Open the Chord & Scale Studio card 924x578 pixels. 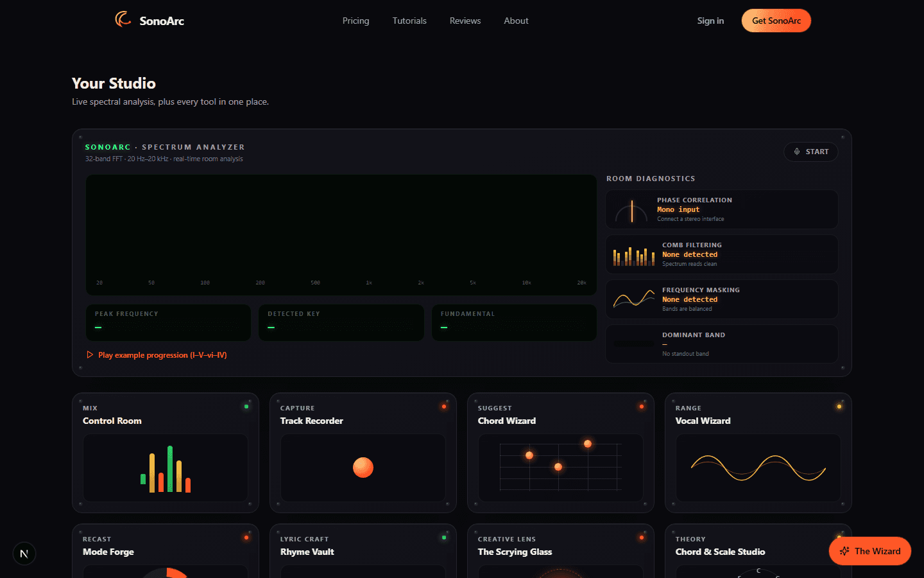[758, 551]
